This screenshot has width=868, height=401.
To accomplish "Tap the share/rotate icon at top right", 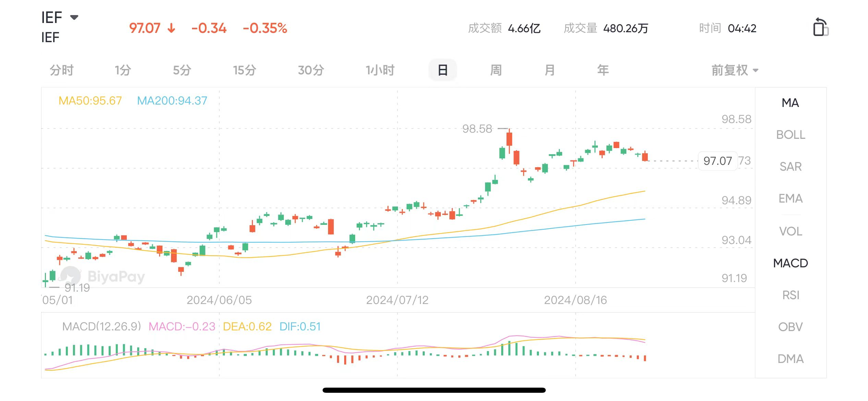I will coord(821,27).
